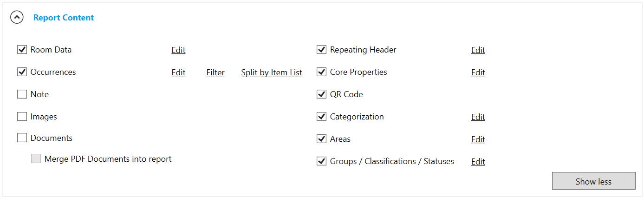Toggle Repeating Header checkbox off
The width and height of the screenshot is (644, 198).
click(321, 50)
